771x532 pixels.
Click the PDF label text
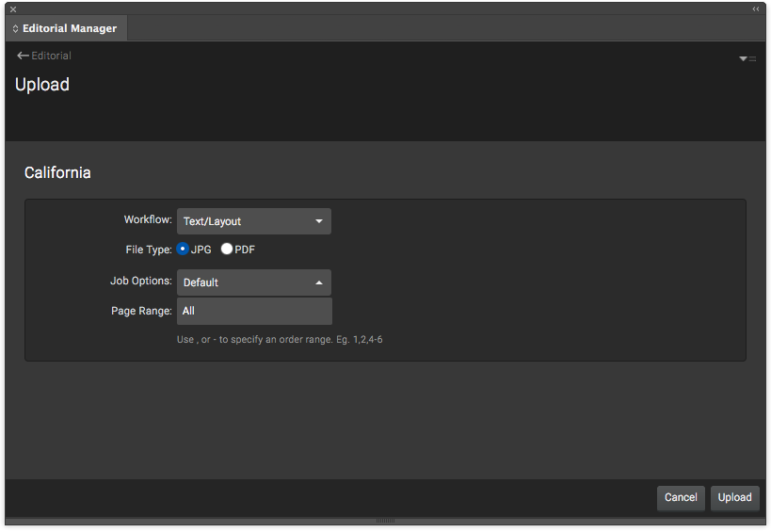click(245, 250)
